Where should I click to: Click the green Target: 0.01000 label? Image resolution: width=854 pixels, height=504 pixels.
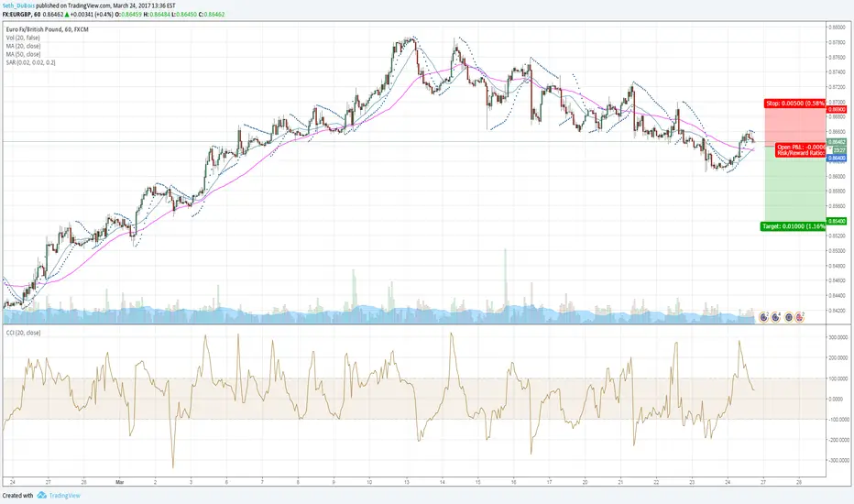(x=793, y=226)
